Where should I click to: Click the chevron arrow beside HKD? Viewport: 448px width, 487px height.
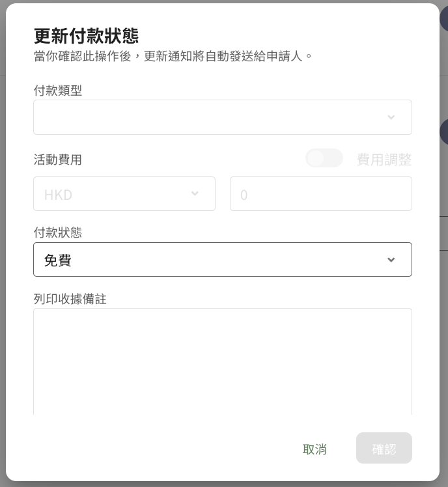click(195, 194)
